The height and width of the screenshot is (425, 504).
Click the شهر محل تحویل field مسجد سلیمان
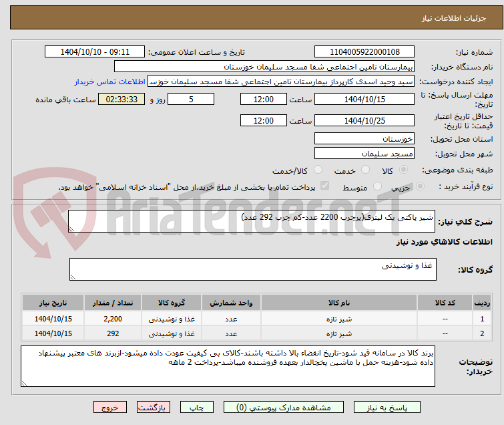(364, 154)
